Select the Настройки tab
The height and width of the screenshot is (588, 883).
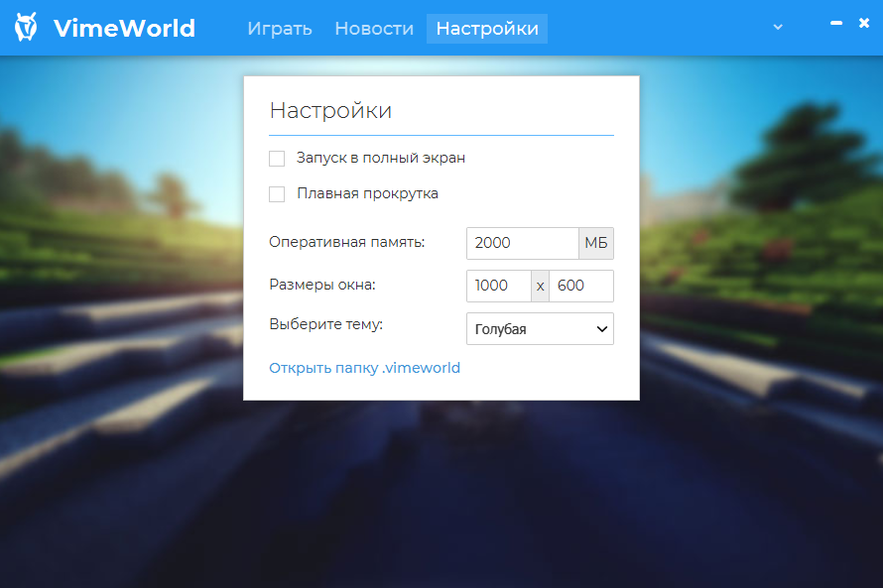coord(487,29)
